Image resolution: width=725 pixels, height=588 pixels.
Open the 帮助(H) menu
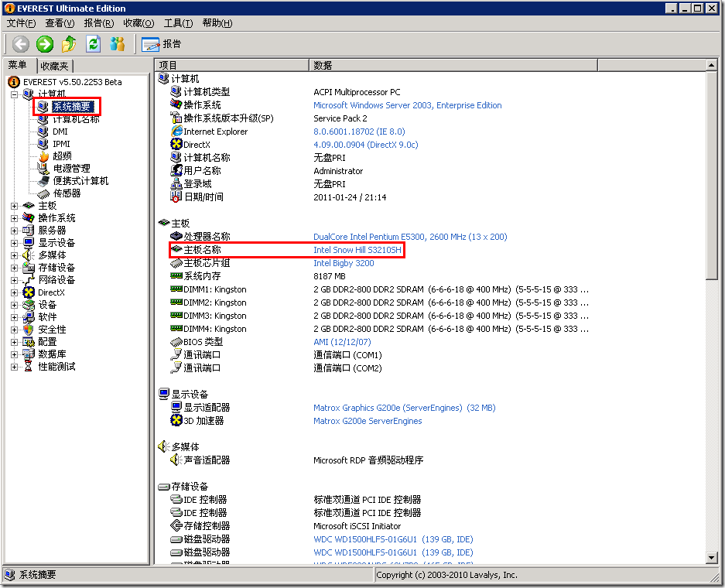(217, 23)
